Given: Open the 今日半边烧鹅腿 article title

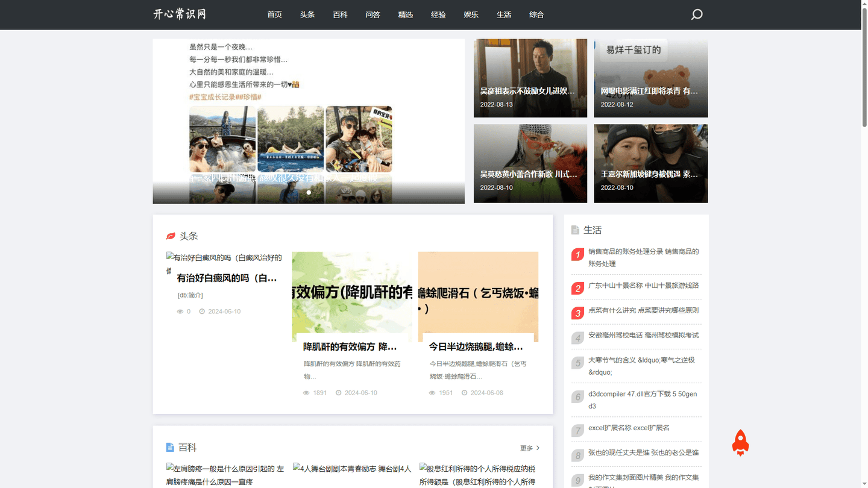Looking at the screenshot, I should tap(476, 347).
